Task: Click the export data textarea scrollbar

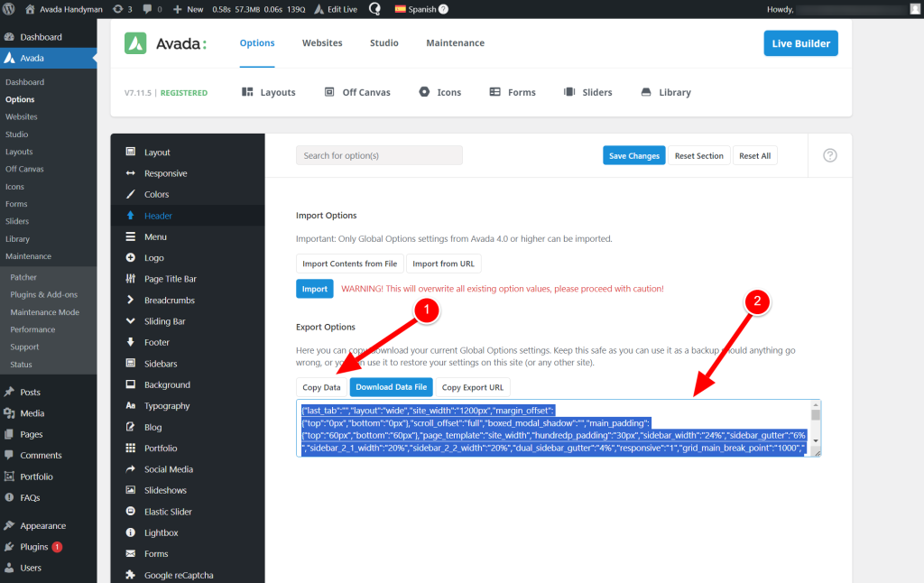Action: click(816, 423)
